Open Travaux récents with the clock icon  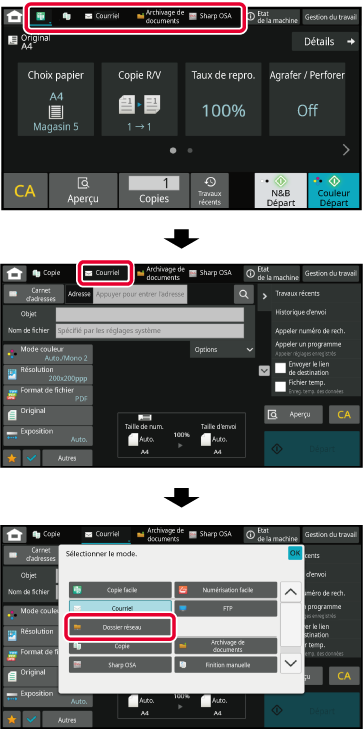(x=210, y=191)
